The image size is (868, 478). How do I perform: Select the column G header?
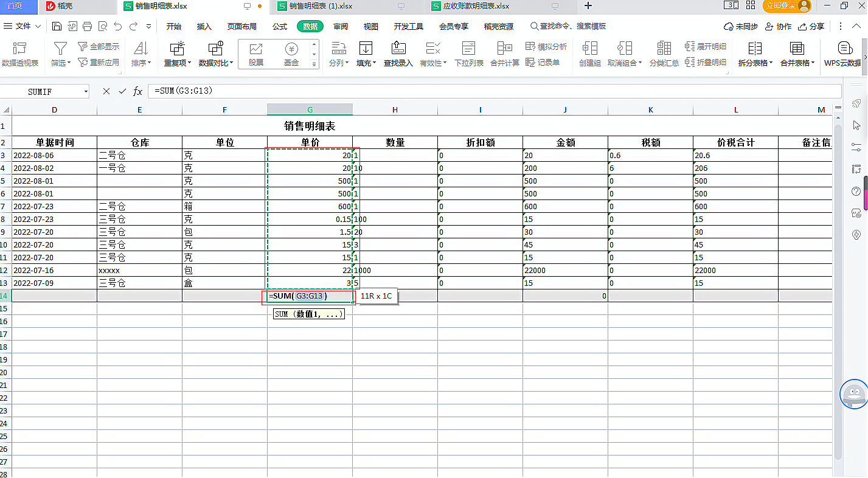pos(310,109)
